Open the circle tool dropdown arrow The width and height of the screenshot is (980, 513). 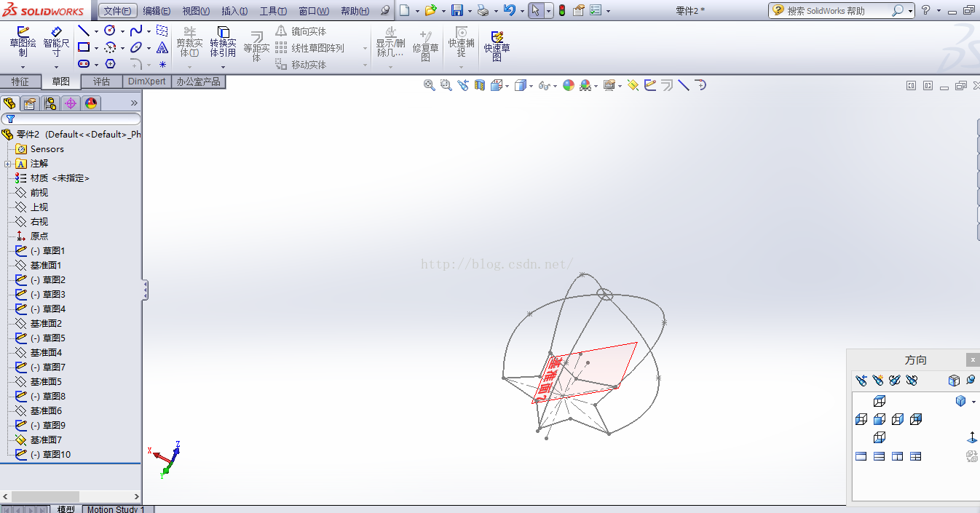122,31
